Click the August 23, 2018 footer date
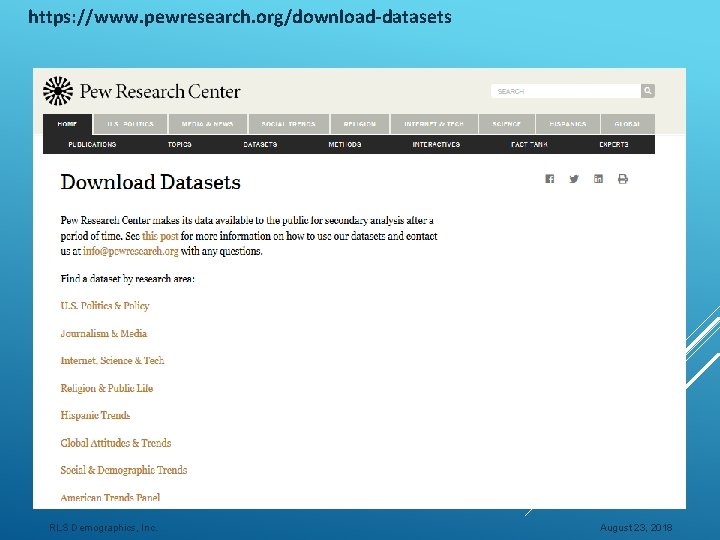The width and height of the screenshot is (720, 540). (x=636, y=528)
